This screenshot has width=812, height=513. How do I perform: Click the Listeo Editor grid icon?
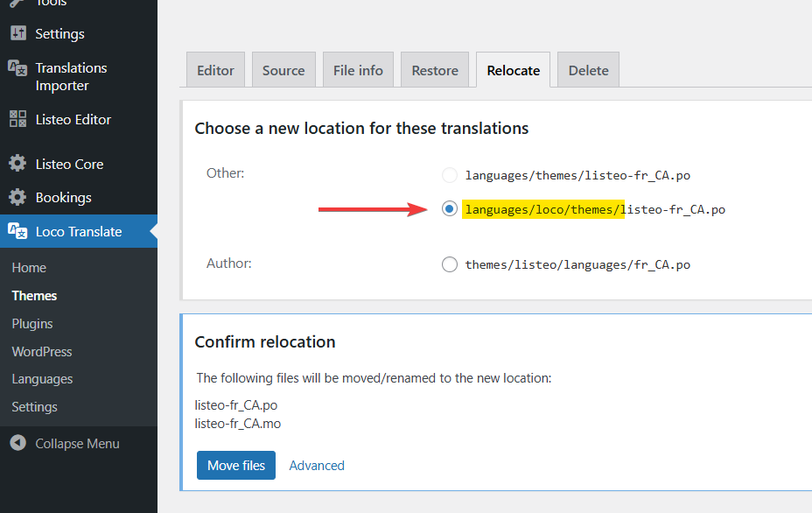[17, 119]
